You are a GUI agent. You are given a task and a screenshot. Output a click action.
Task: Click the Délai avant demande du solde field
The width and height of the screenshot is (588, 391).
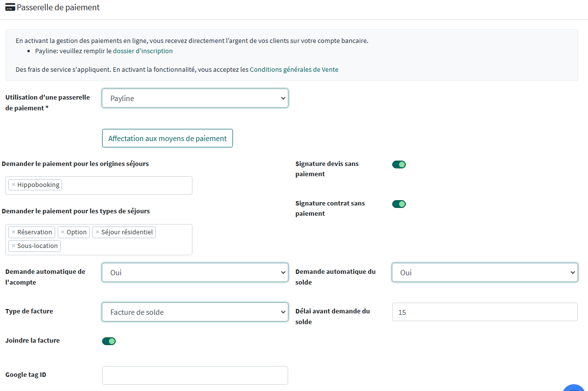point(484,312)
